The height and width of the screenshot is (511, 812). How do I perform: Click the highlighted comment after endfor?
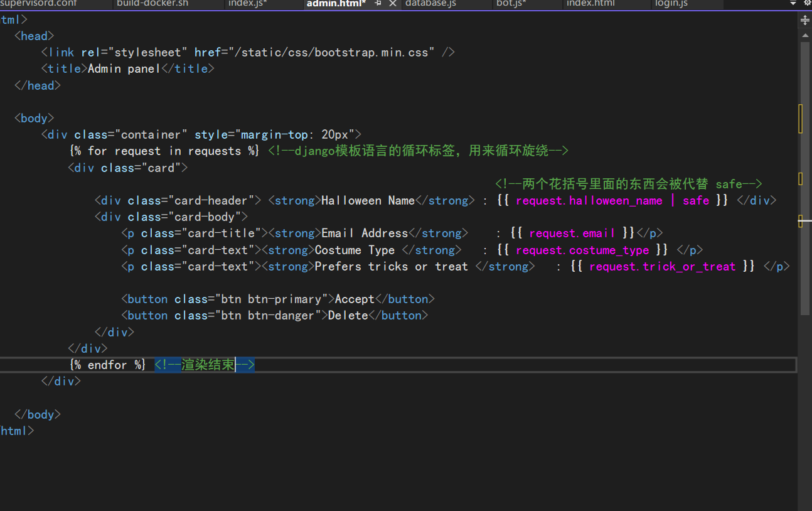click(x=205, y=365)
